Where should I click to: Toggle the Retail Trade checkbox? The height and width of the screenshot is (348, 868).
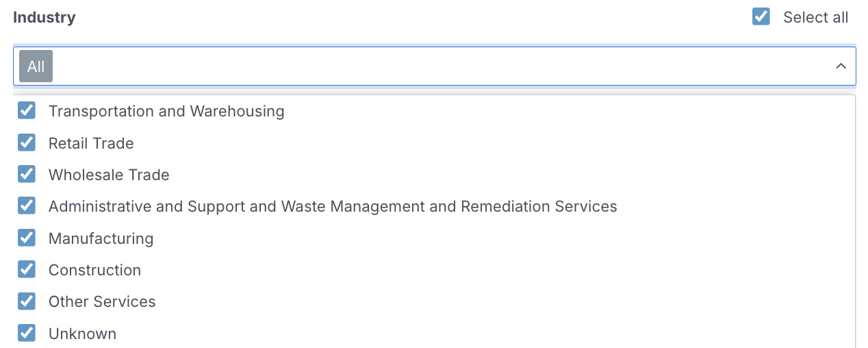pos(27,142)
